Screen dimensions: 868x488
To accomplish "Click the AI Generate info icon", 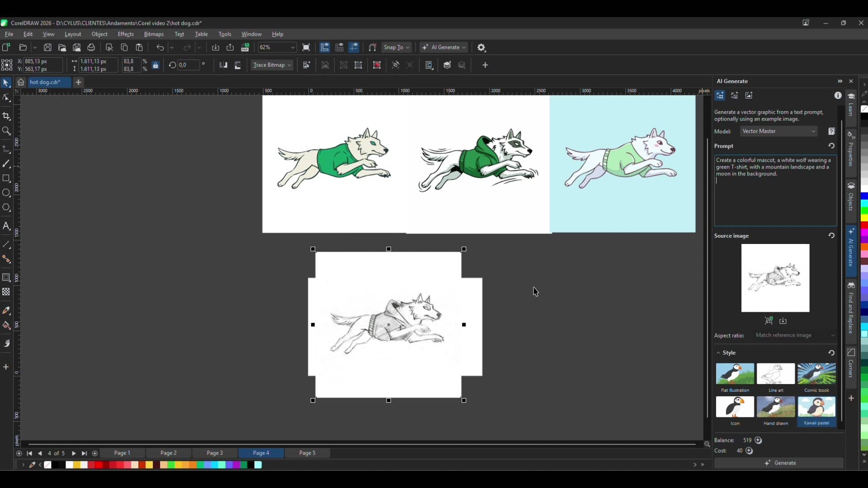I will (838, 95).
